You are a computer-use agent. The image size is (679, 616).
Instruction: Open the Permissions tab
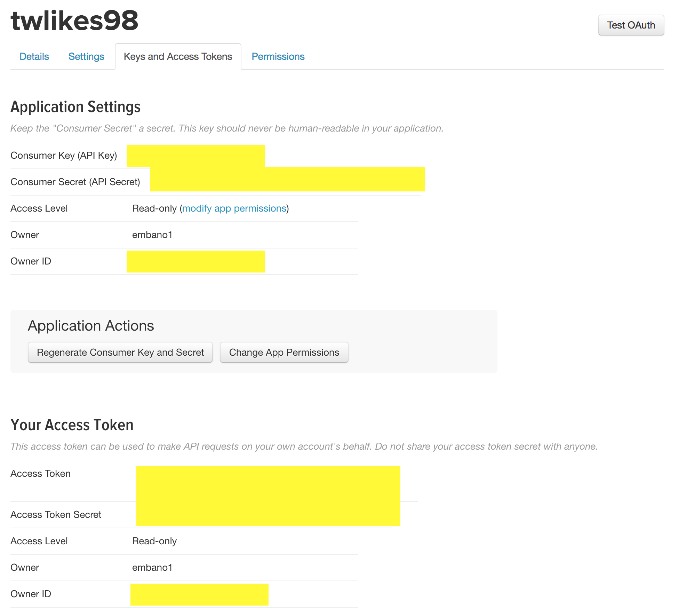tap(278, 56)
